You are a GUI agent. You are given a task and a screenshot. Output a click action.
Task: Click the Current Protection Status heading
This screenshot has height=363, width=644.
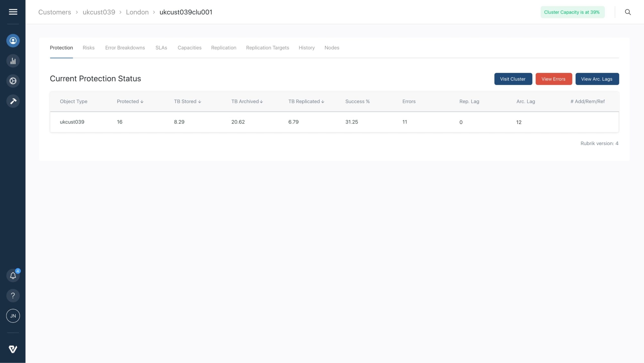coord(95,79)
